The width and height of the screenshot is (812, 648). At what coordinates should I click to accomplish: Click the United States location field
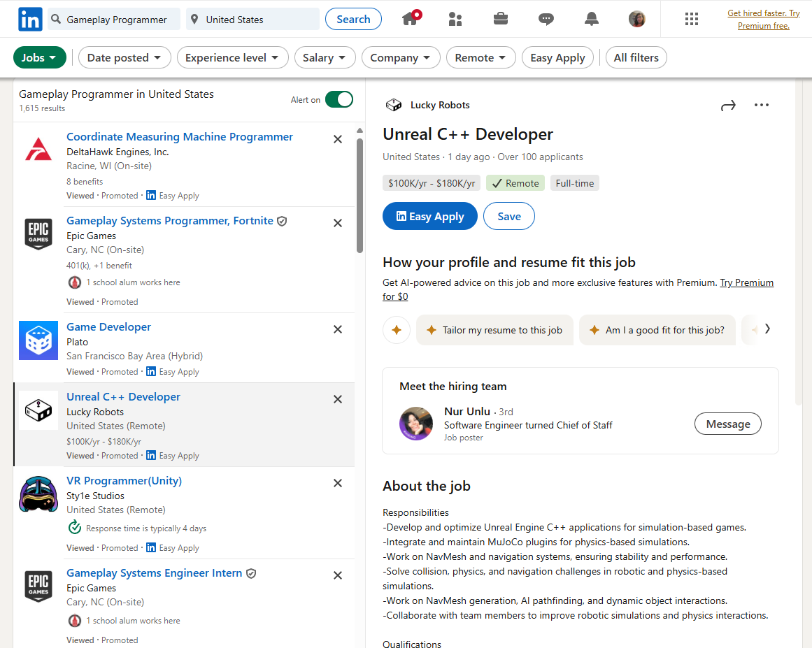click(x=252, y=19)
